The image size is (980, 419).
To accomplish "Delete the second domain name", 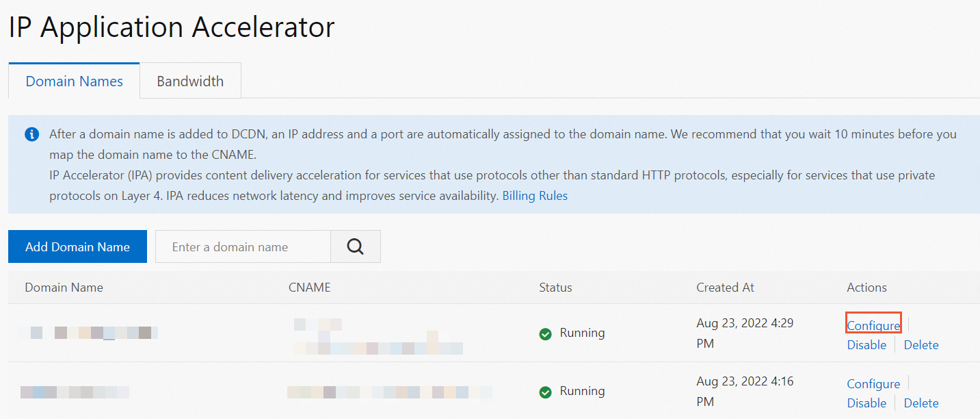I will pos(921,403).
